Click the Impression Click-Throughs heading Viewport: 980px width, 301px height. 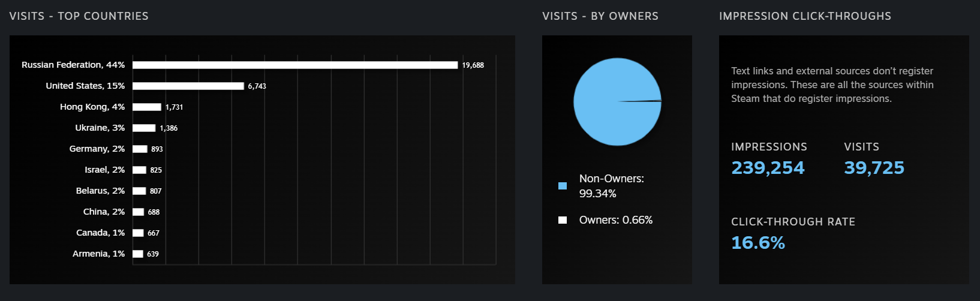pyautogui.click(x=805, y=16)
